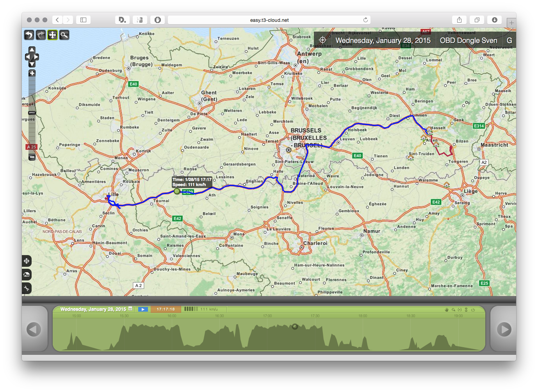Click the green vehicle position marker on map
538x392 pixels.
(177, 191)
